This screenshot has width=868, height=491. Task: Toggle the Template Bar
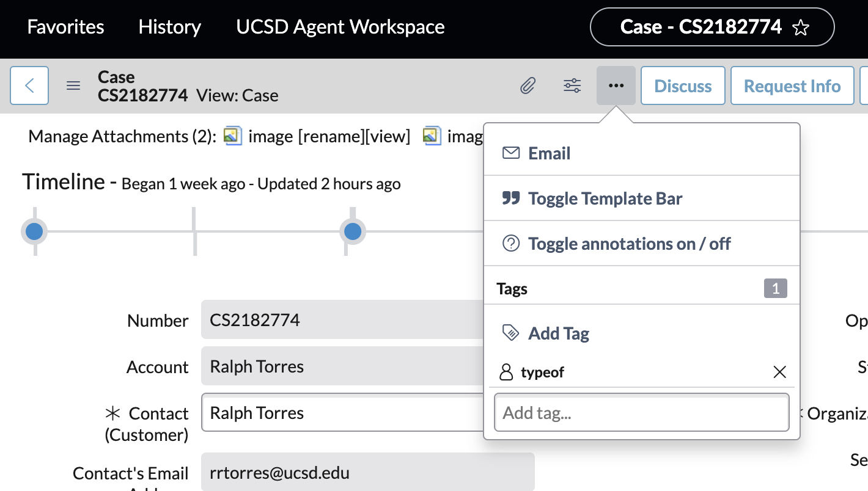click(x=605, y=198)
